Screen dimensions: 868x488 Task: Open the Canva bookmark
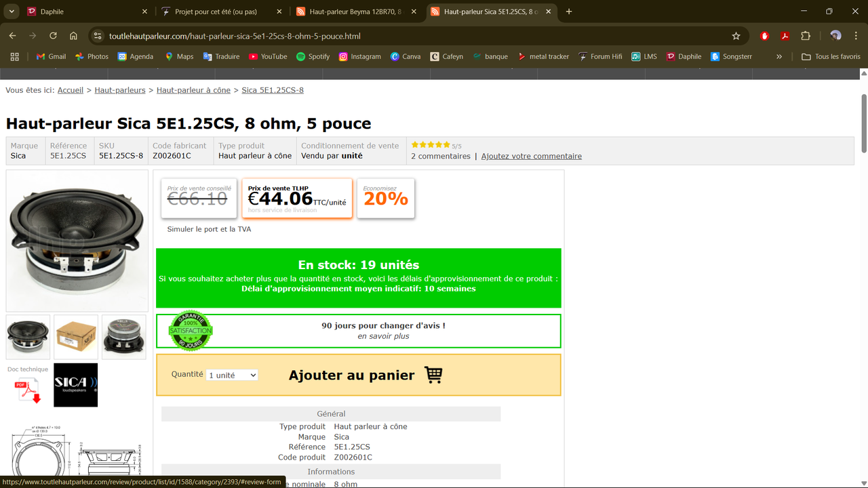(x=406, y=56)
